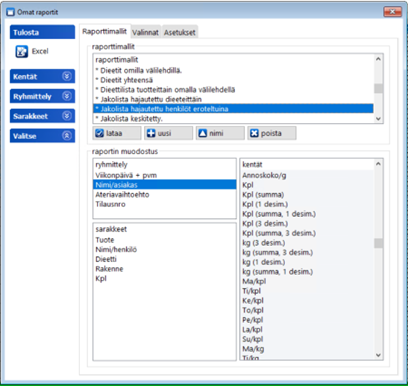Select 'Kpl (summa, 1 desim.)' field
Screen dimensions: 408x386
(307, 214)
